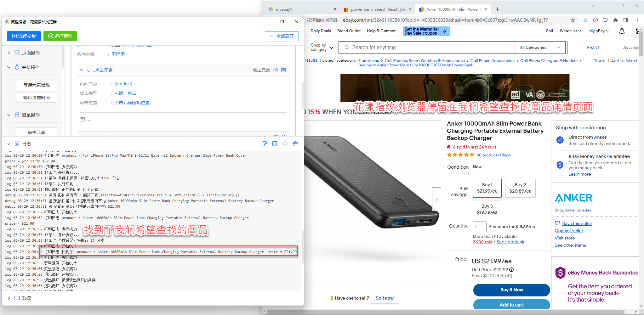
Task: Click the cloud extension icon in browser toolbar
Action: pyautogui.click(x=585, y=20)
